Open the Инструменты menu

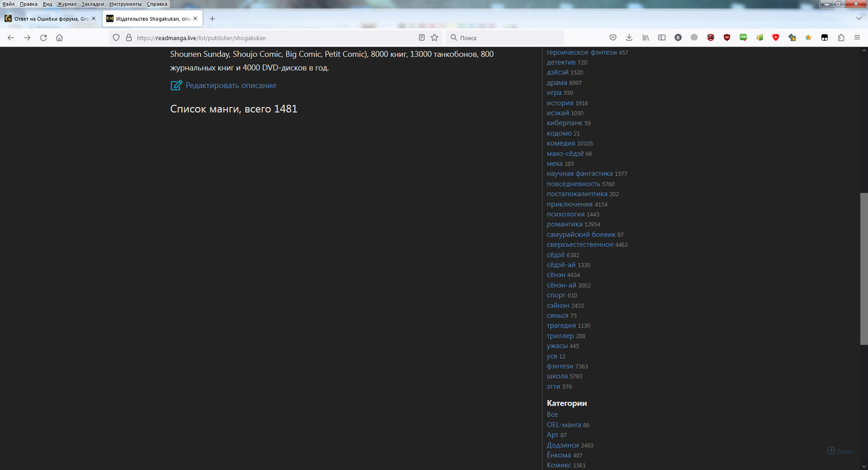coord(125,4)
